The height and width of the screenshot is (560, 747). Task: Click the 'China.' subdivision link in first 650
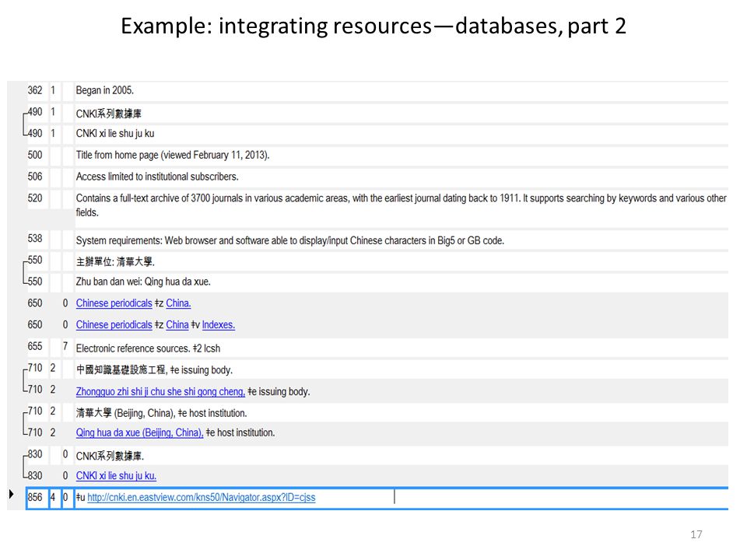[x=178, y=303]
